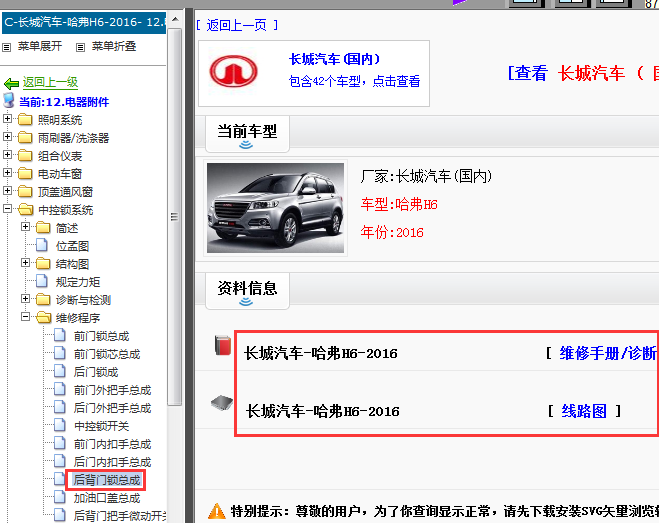Screen dimensions: 659x523
Task: Select the 当前车型 tab header
Action: click(247, 134)
